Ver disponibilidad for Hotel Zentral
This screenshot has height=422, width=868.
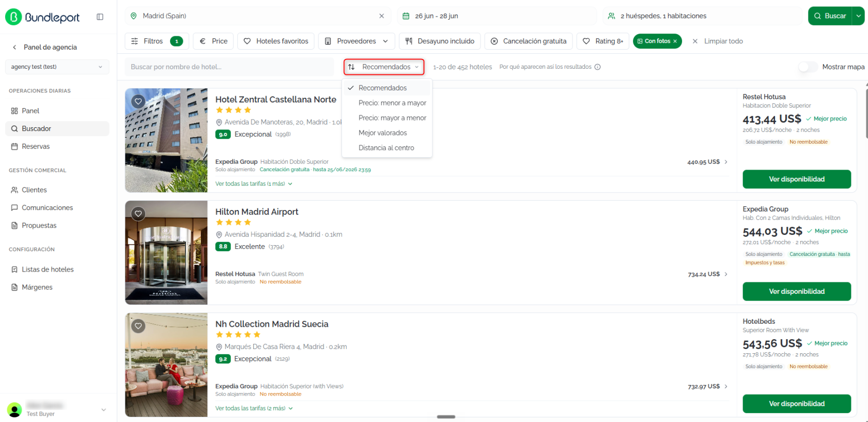(x=797, y=179)
